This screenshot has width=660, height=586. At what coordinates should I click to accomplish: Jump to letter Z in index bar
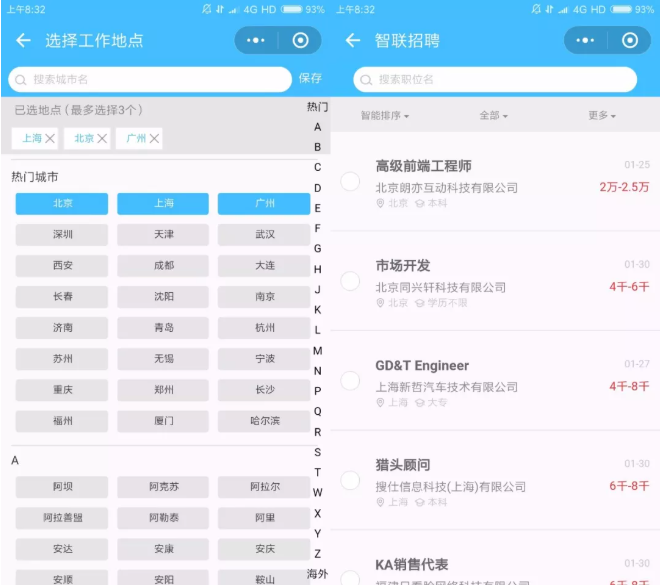tap(317, 554)
